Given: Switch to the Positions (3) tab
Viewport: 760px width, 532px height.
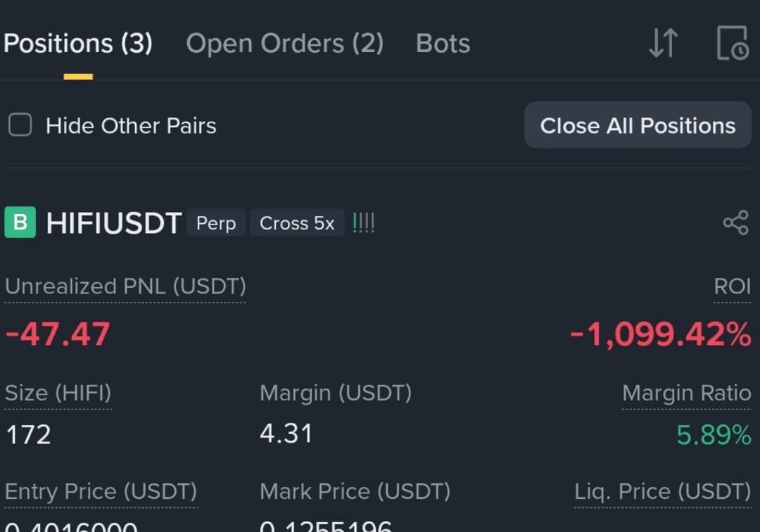Looking at the screenshot, I should coord(78,44).
